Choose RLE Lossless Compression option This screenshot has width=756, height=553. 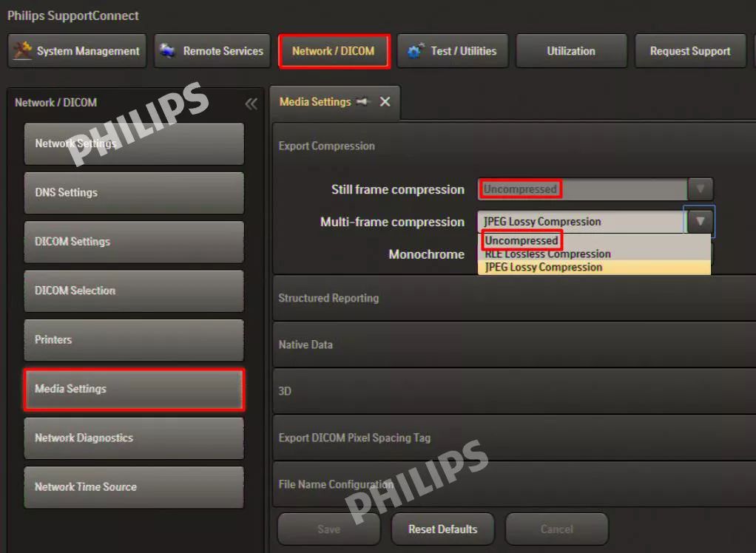click(x=594, y=254)
